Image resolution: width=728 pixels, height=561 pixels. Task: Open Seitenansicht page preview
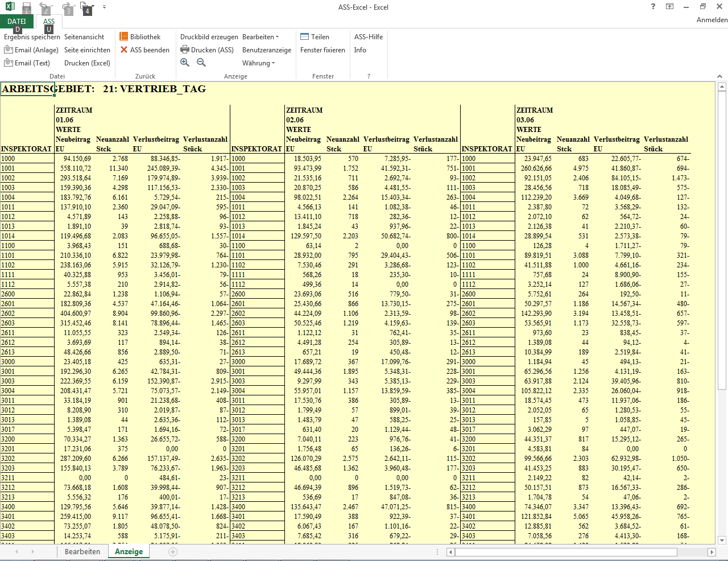pyautogui.click(x=84, y=37)
